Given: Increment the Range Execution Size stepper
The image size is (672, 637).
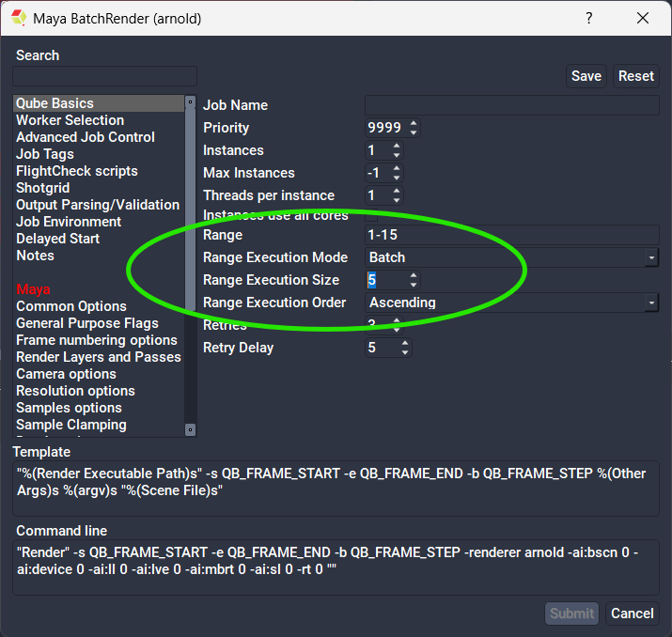Looking at the screenshot, I should click(x=414, y=275).
